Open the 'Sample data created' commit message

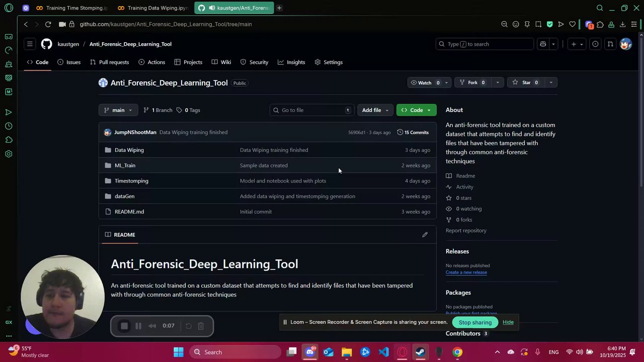click(x=264, y=165)
